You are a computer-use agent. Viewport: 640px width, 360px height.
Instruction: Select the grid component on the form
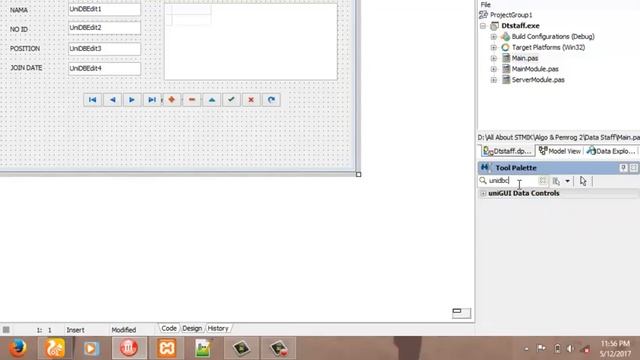251,42
